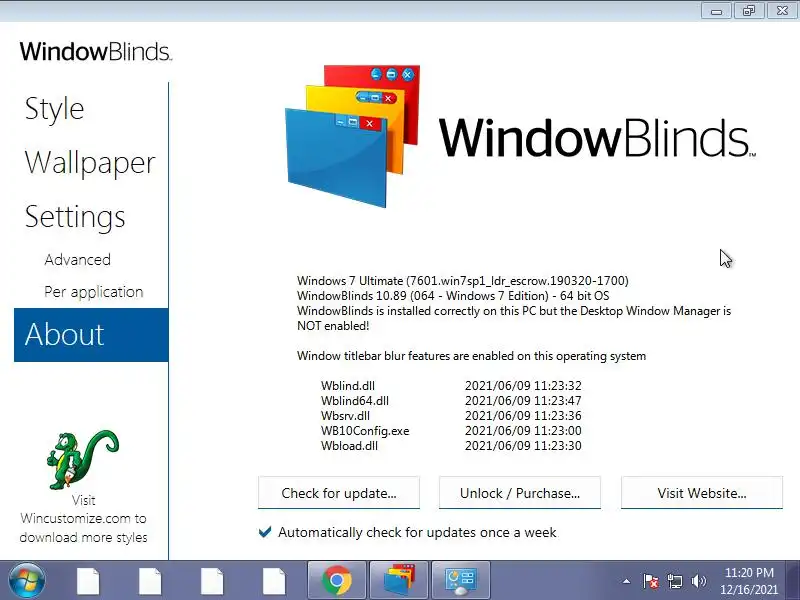This screenshot has width=800, height=600.
Task: Click the WindowBlinds 10.89 version line
Action: point(453,296)
